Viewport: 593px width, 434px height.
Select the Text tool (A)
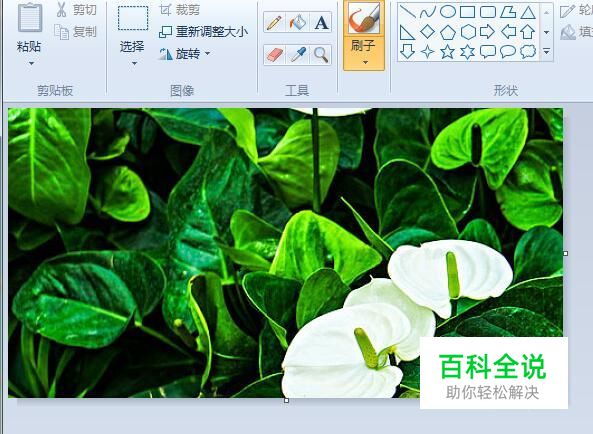(x=321, y=22)
